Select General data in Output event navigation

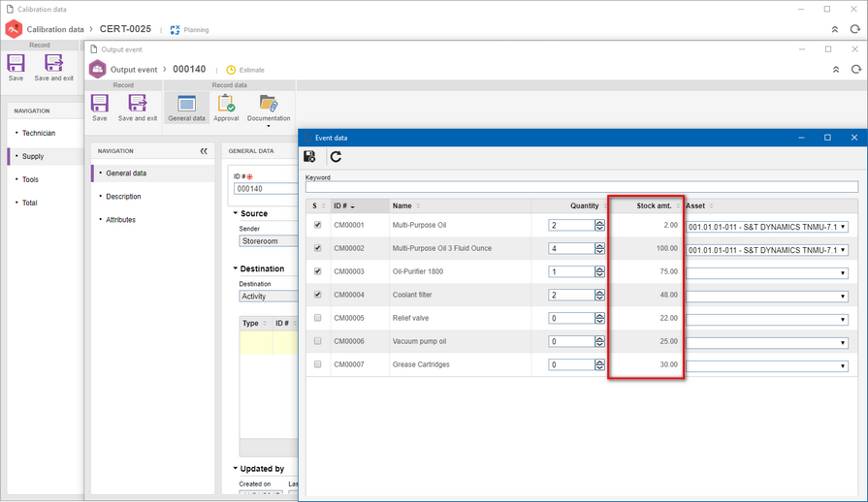pos(126,173)
